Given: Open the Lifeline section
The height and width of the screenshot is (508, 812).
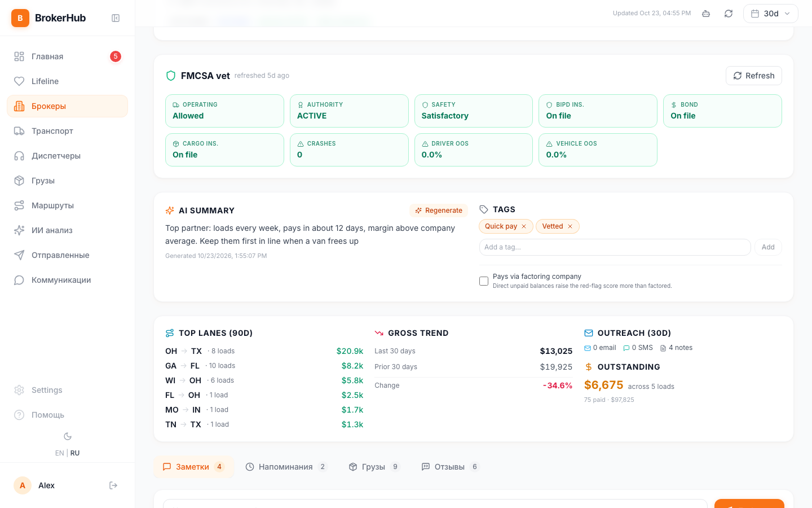Looking at the screenshot, I should (x=67, y=81).
